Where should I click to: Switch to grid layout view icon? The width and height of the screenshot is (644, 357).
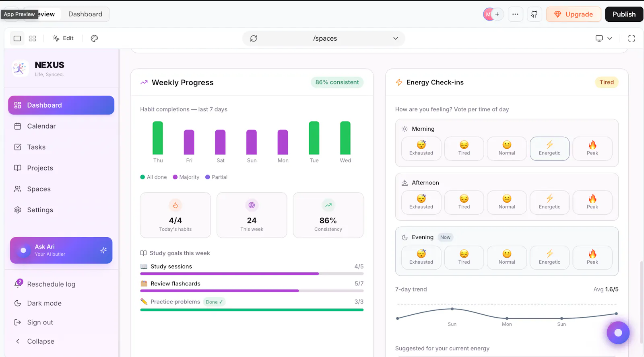point(33,38)
